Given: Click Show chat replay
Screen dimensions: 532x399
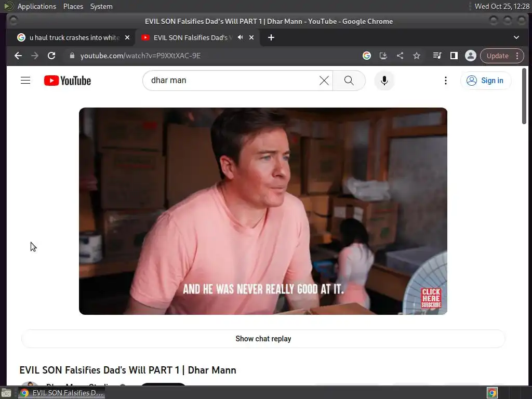Looking at the screenshot, I should pyautogui.click(x=263, y=339).
